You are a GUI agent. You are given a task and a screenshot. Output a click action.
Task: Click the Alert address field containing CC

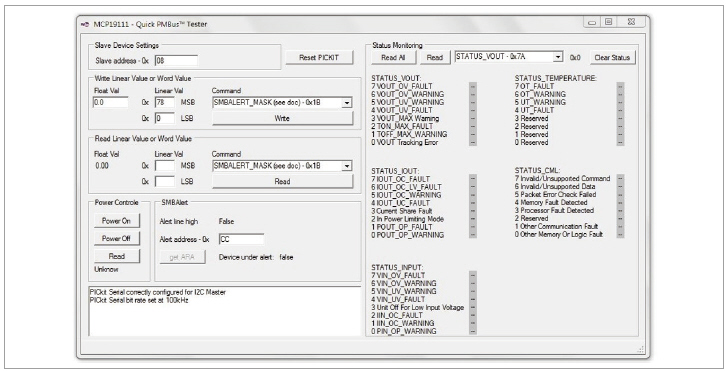pos(241,239)
